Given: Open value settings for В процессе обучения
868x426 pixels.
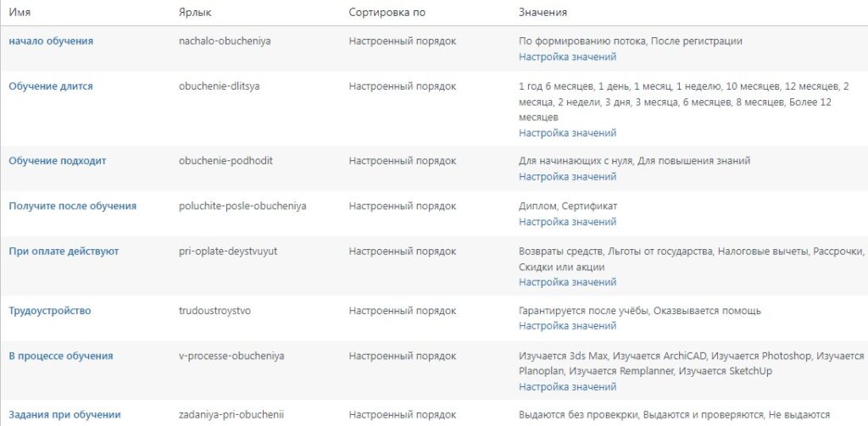Looking at the screenshot, I should 567,387.
